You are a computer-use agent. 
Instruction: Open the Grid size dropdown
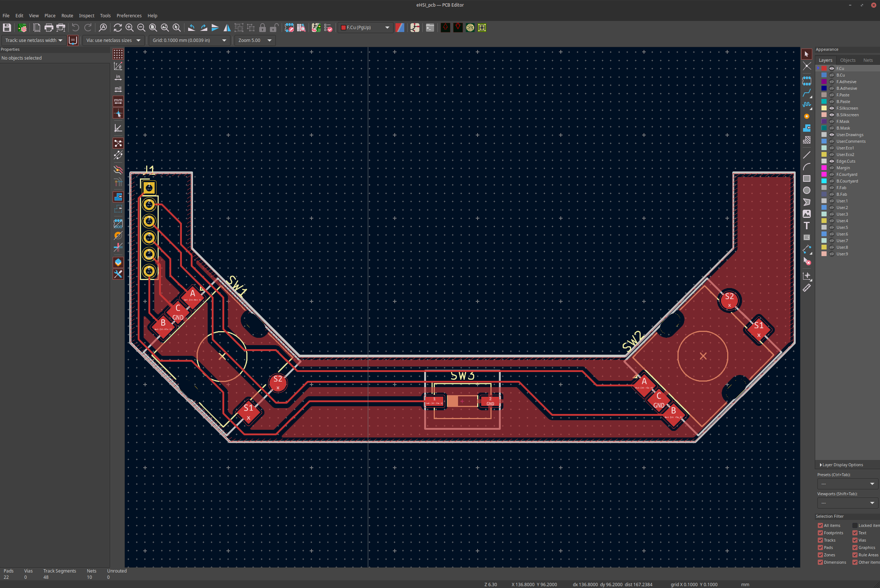click(190, 40)
